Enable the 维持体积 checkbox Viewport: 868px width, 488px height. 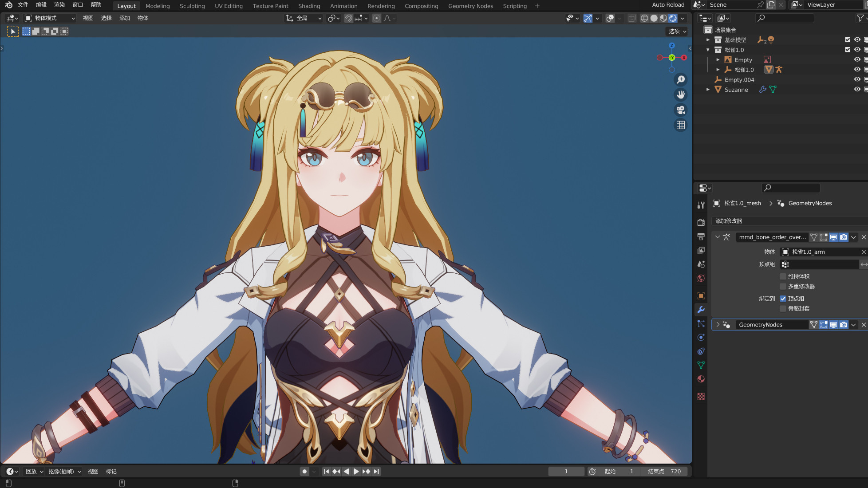(x=783, y=276)
